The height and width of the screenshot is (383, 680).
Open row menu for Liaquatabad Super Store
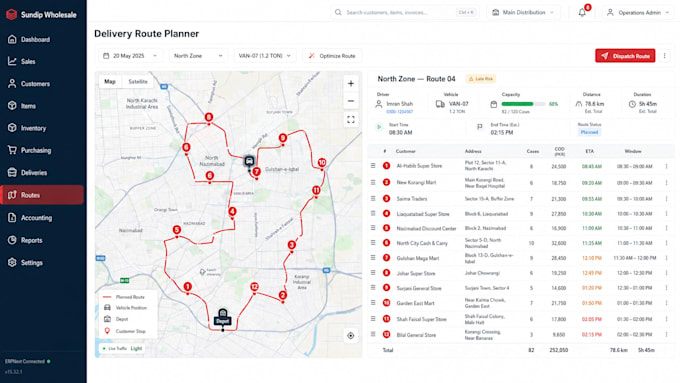[x=667, y=214]
